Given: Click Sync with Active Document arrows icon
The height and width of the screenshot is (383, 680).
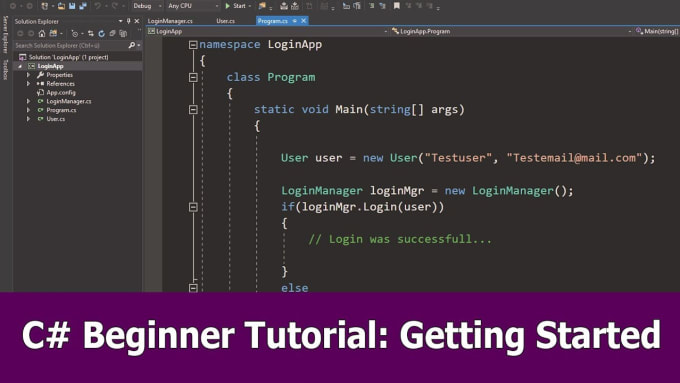Looking at the screenshot, I should coord(91,33).
